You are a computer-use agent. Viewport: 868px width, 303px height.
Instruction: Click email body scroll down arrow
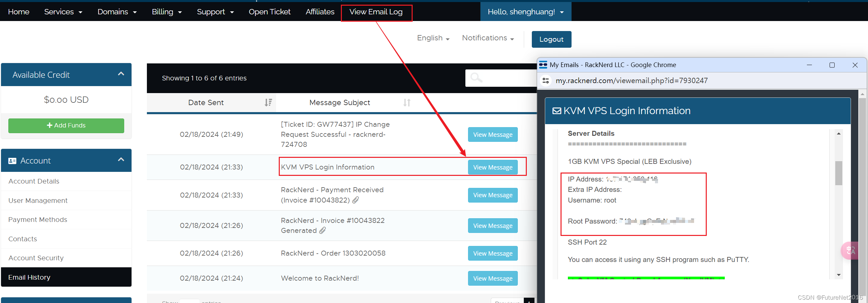(839, 275)
